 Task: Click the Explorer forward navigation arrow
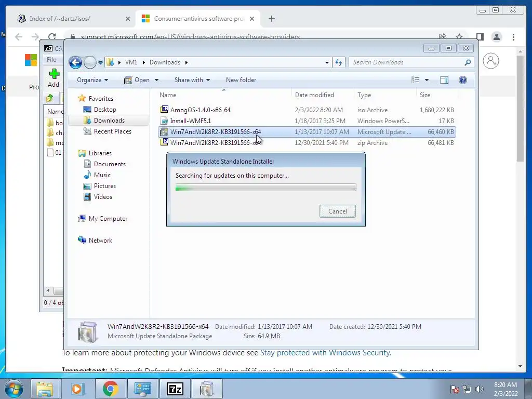tap(90, 62)
